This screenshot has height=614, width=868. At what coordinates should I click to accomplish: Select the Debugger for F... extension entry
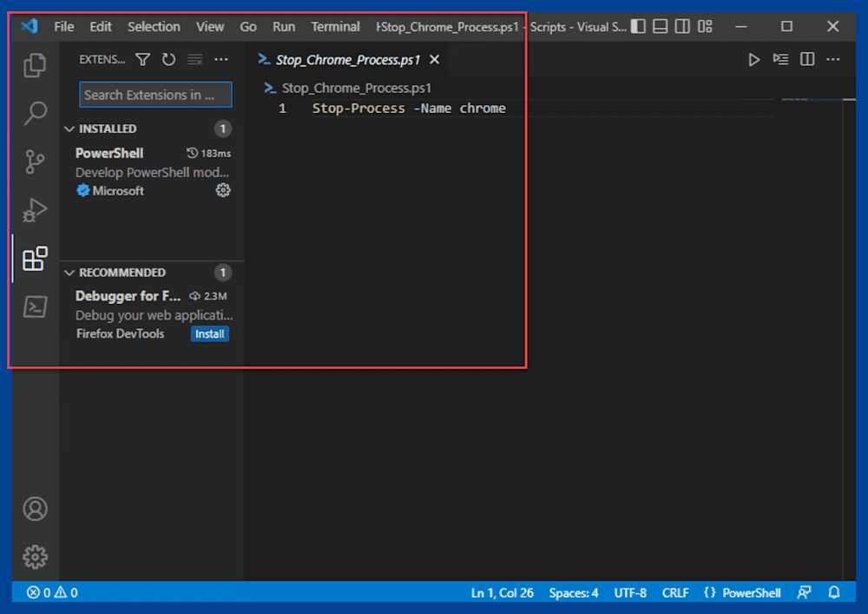click(152, 314)
